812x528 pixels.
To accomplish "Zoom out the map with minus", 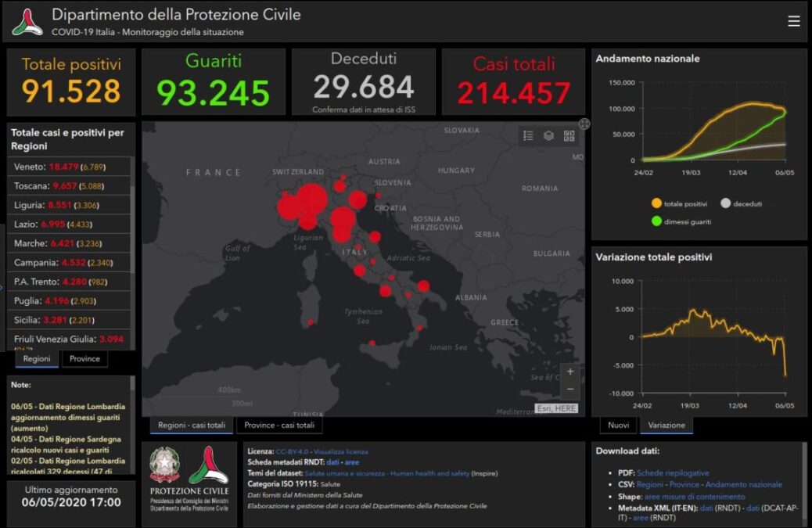I will (570, 390).
